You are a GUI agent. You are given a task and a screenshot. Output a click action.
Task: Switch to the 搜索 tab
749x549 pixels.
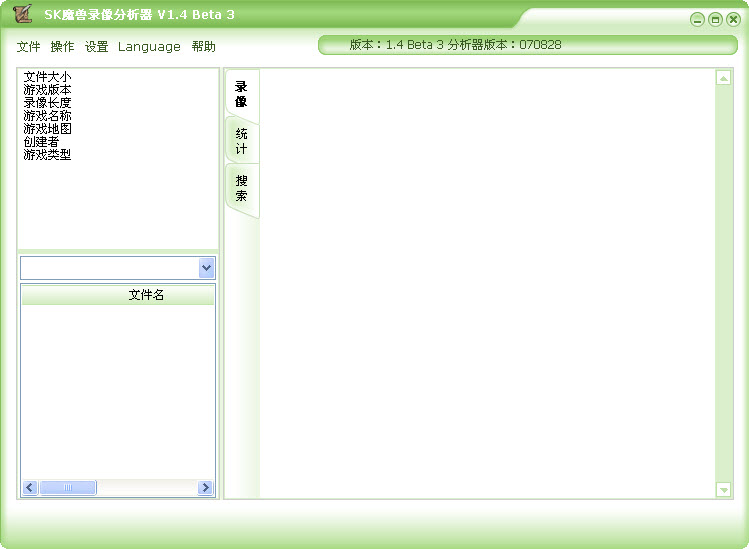(x=242, y=188)
